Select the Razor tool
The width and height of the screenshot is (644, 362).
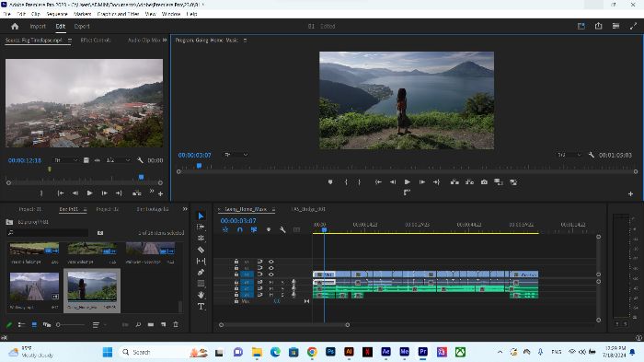pos(201,250)
